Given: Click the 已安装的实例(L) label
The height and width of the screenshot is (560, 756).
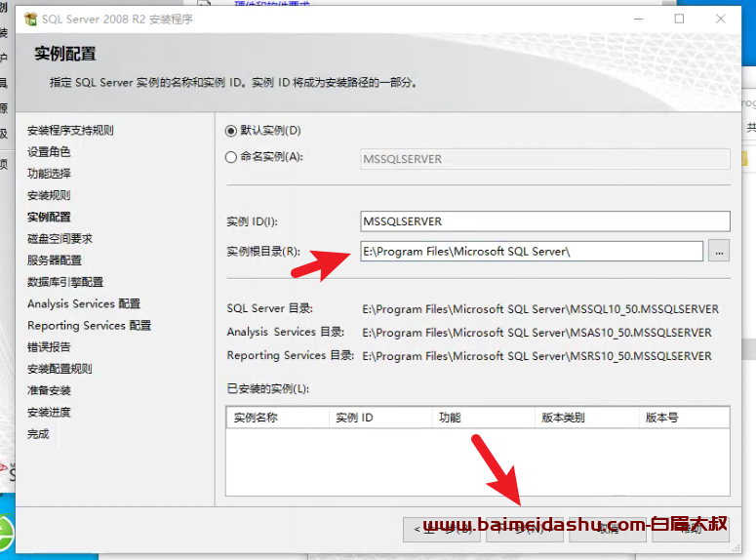Looking at the screenshot, I should point(268,388).
